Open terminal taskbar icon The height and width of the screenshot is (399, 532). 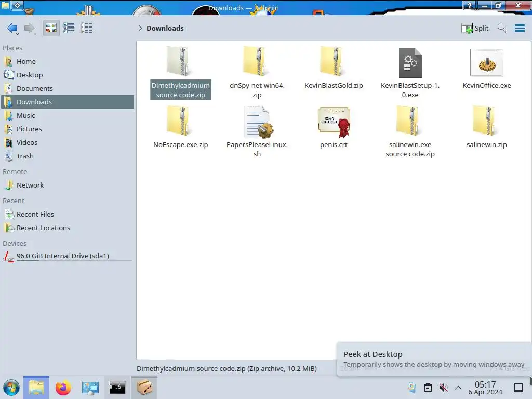coord(117,388)
